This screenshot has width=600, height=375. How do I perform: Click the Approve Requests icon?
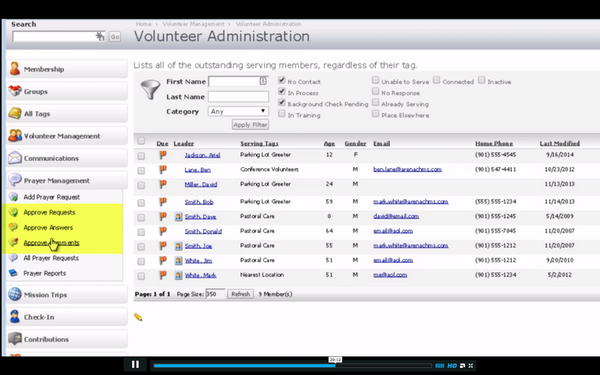(x=13, y=212)
